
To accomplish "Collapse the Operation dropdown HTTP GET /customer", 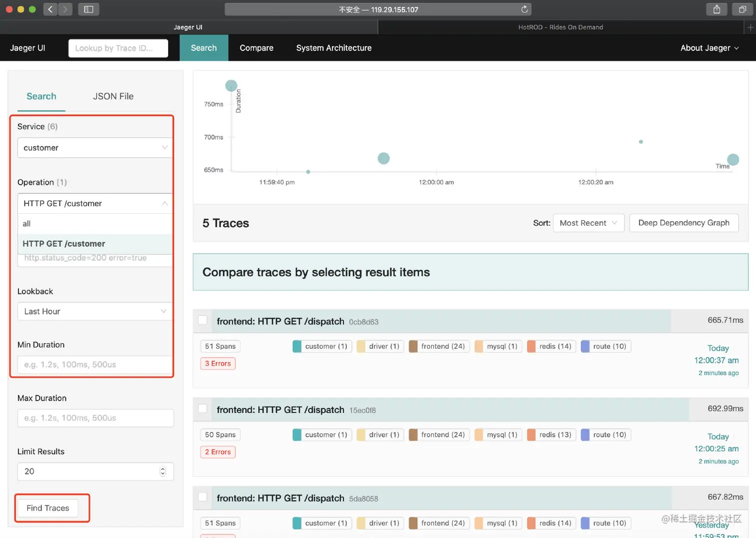I will pos(95,203).
